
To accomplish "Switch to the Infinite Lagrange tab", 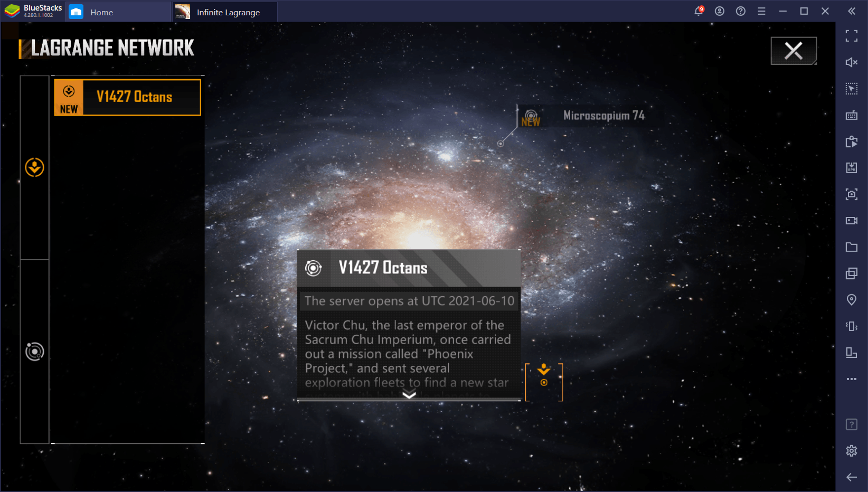I will [x=225, y=12].
